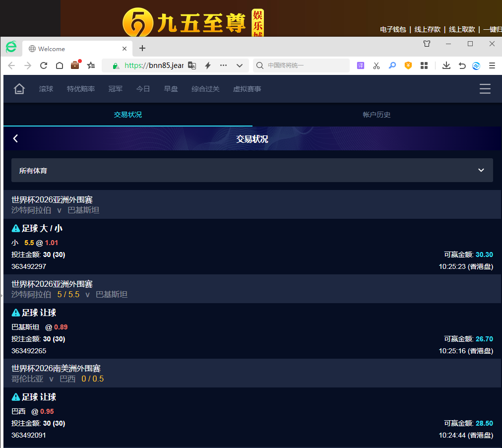Image resolution: width=502 pixels, height=448 pixels.
Task: Expand the 所有体育 sports filter dropdown
Action: pyautogui.click(x=252, y=170)
